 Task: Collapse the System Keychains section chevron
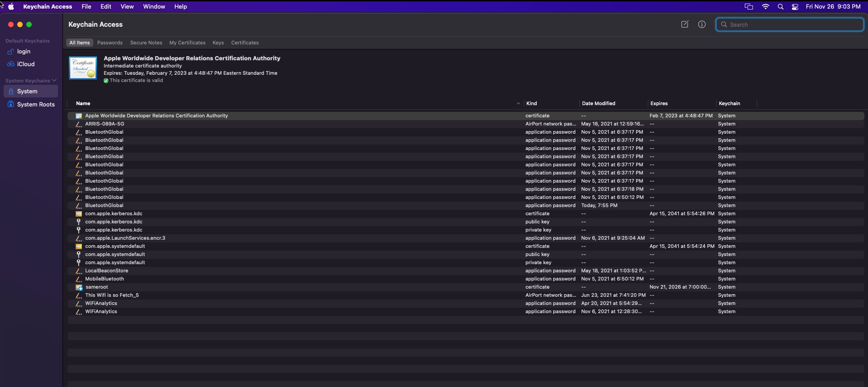[x=54, y=81]
